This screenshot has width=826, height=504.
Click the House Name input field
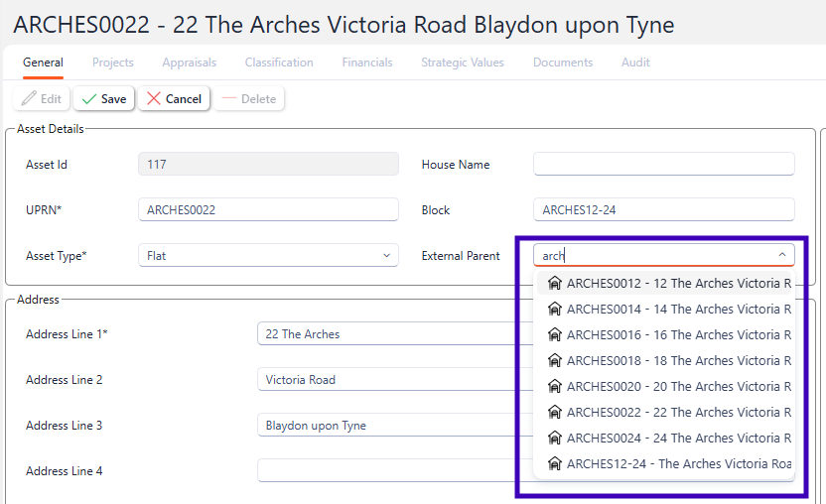663,165
